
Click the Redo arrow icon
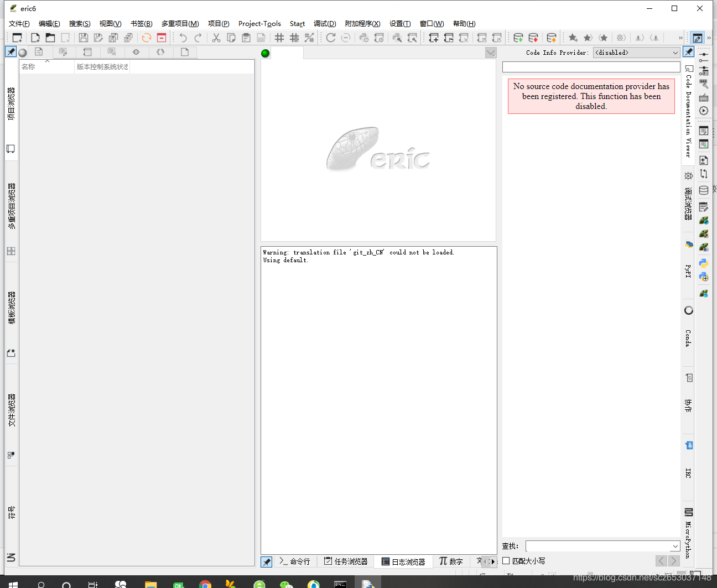click(198, 38)
